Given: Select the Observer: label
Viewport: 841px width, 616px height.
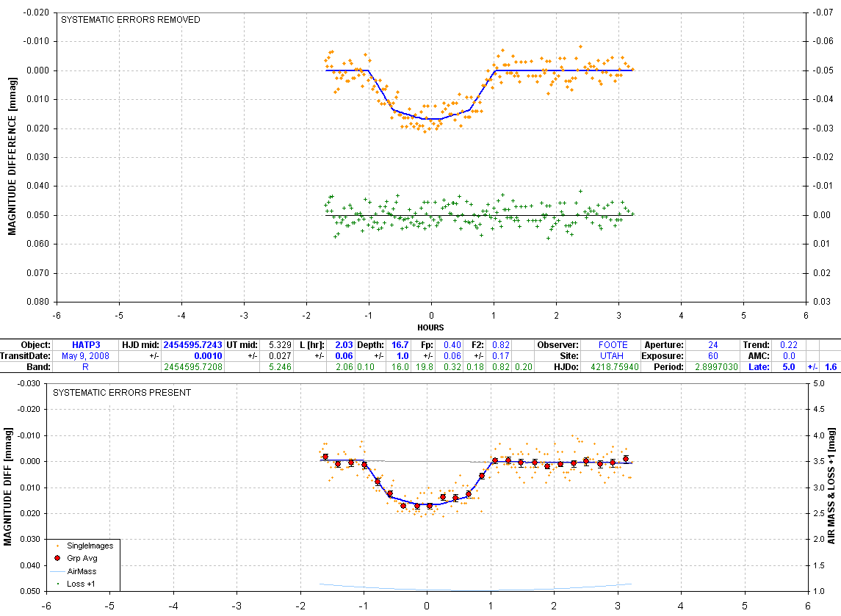Looking at the screenshot, I should (557, 345).
